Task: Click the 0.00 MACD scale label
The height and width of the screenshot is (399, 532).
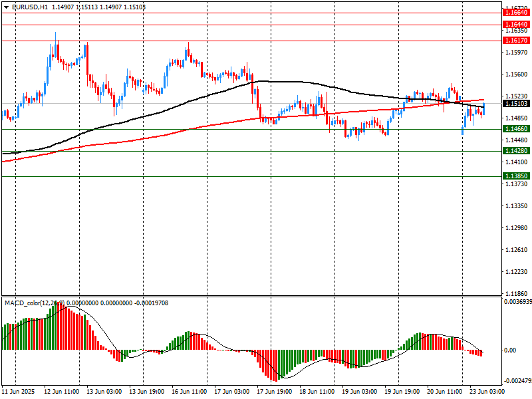Action: click(x=512, y=350)
